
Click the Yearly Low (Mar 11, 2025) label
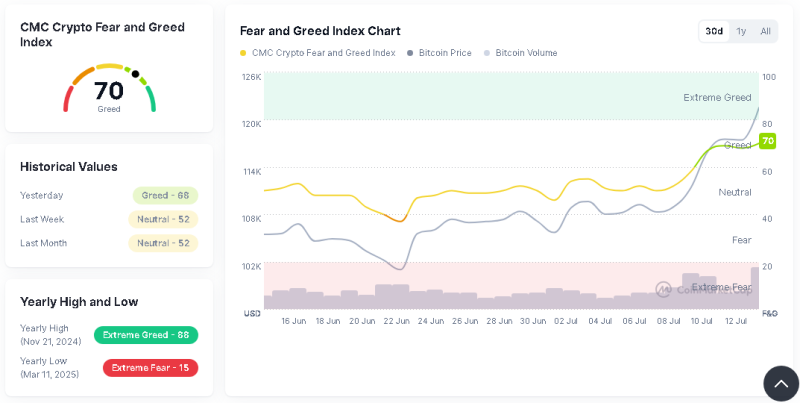point(49,368)
